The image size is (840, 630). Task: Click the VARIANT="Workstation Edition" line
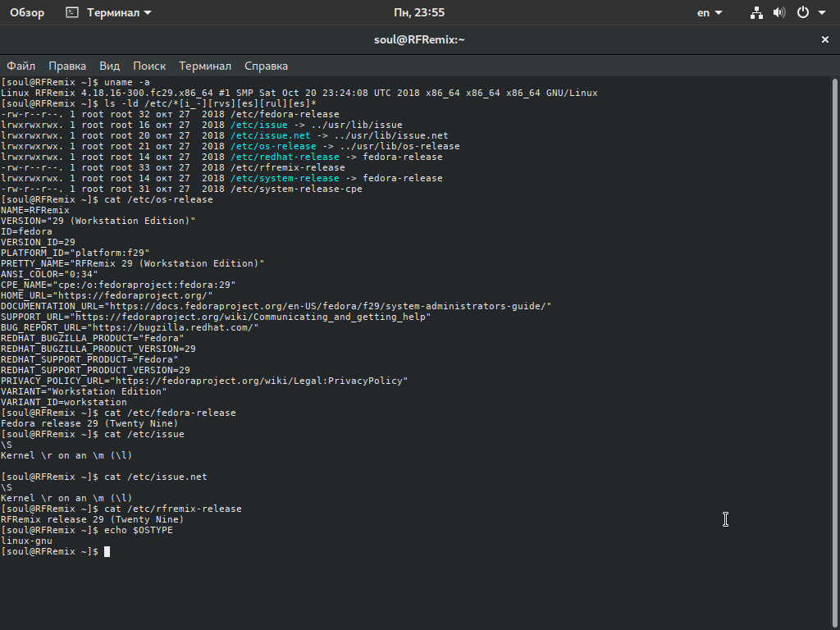coord(84,391)
